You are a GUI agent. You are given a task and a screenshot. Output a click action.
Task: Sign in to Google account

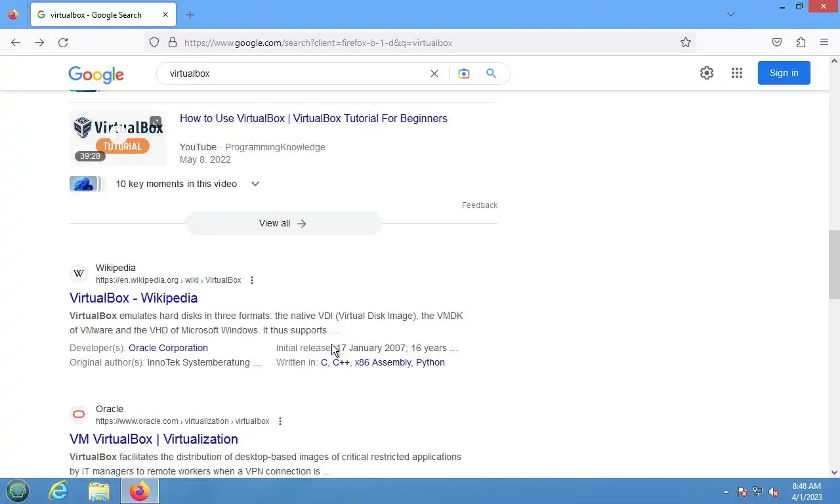click(x=784, y=73)
